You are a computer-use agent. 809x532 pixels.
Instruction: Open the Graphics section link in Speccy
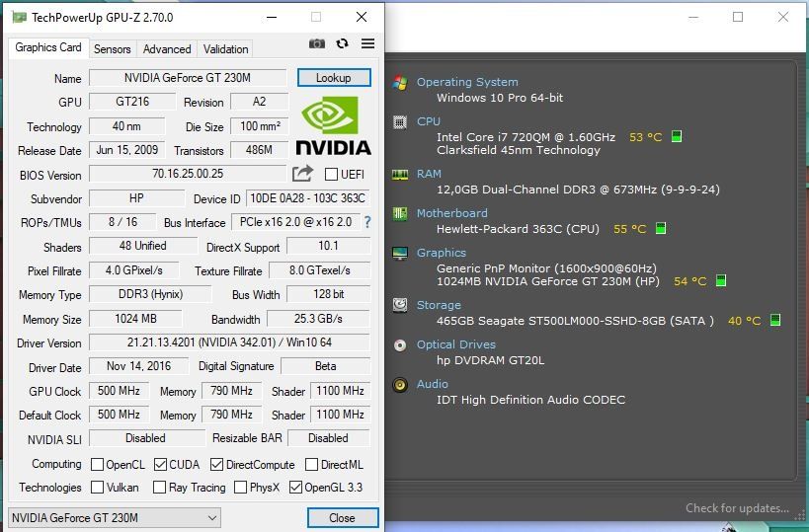point(442,253)
